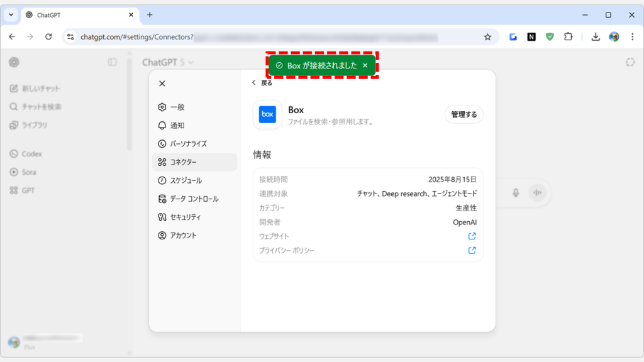Close the ChatGPT browser tab
Screen dimensions: 644x362
tap(131, 15)
